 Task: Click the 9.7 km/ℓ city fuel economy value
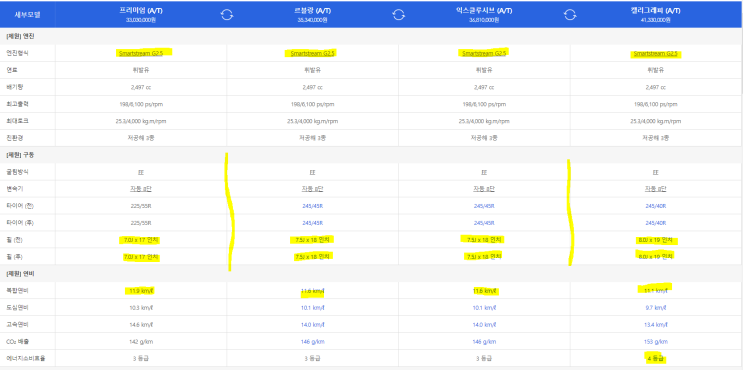[x=655, y=307]
